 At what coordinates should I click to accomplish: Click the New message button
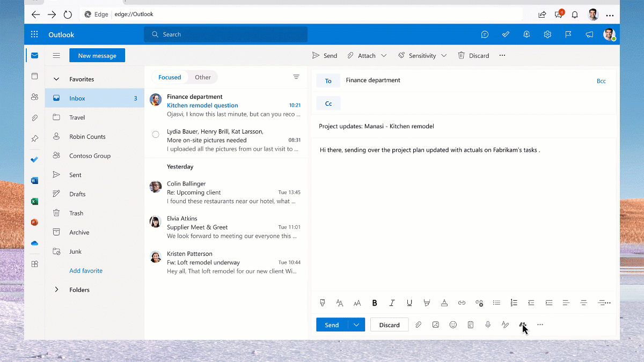point(97,55)
